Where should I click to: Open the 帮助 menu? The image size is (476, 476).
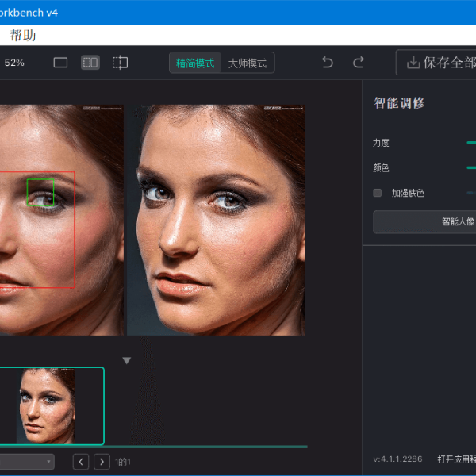(x=23, y=35)
